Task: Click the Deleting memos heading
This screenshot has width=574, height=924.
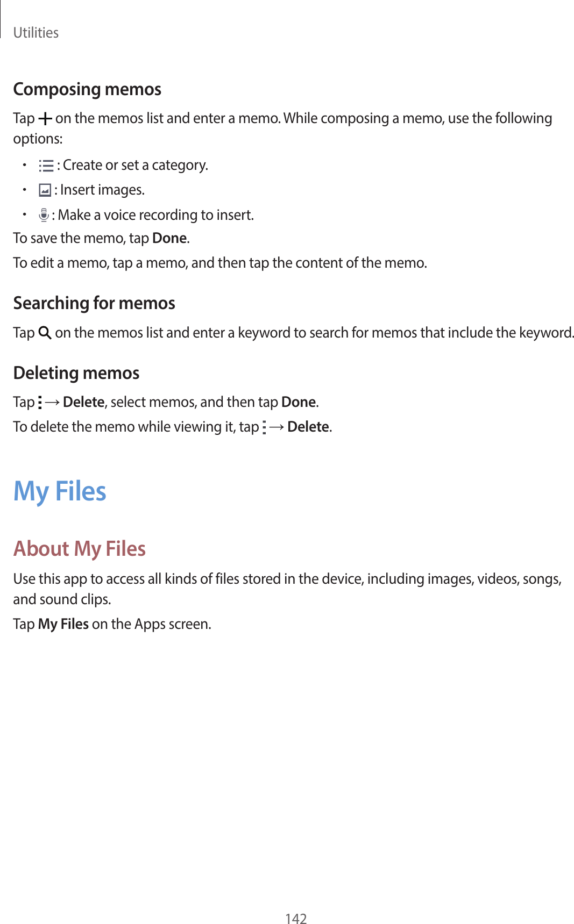Action: coord(76,373)
